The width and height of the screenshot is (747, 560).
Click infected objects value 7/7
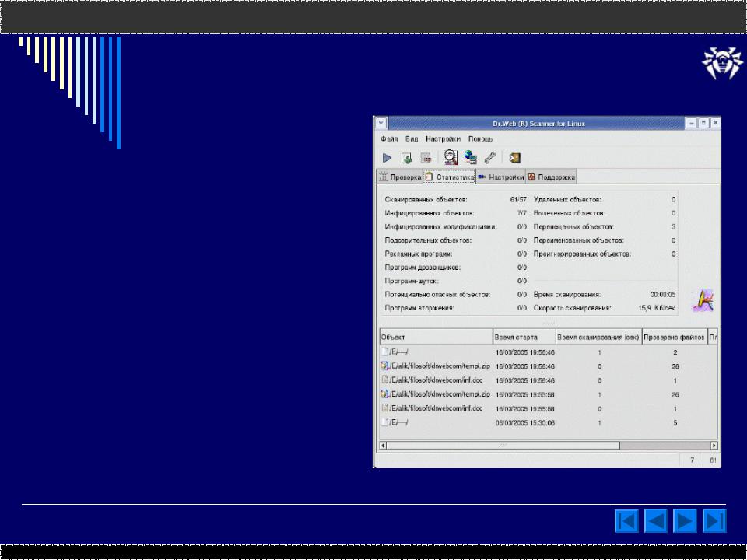[522, 213]
